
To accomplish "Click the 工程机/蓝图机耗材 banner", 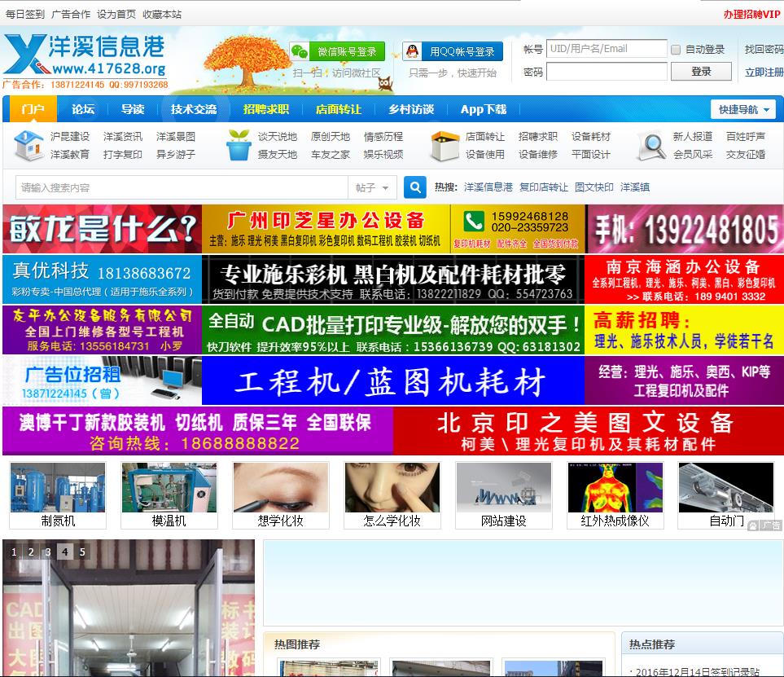I will [x=393, y=380].
